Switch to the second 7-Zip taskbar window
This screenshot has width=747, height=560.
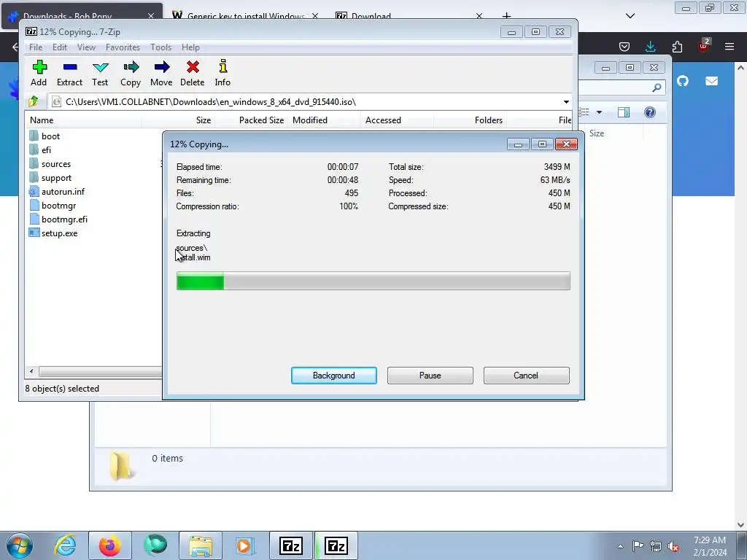(336, 545)
